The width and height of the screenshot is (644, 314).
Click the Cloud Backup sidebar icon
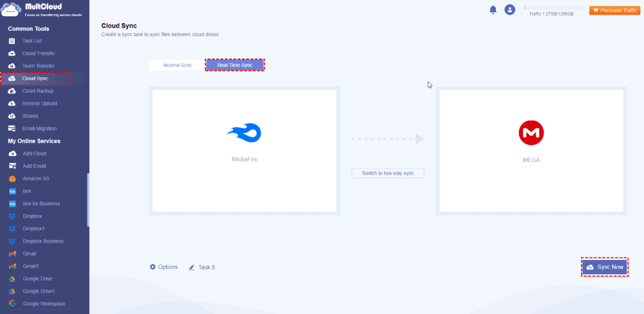coord(12,91)
